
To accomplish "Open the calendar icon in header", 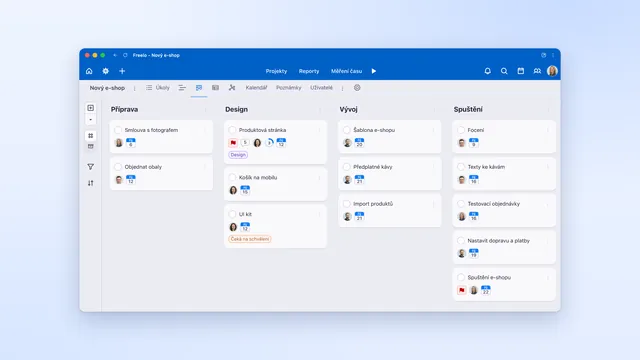I will (521, 71).
